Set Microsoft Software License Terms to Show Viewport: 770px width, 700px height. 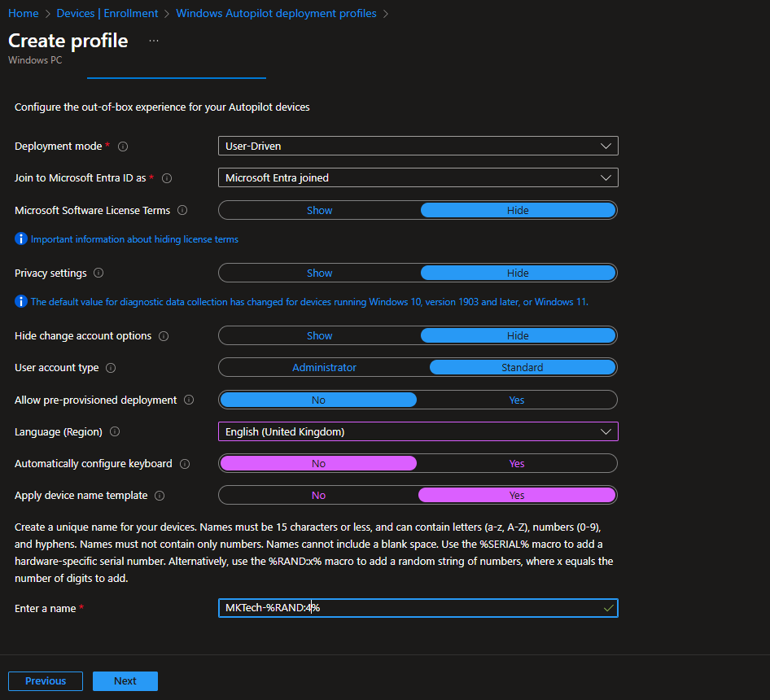(x=319, y=210)
